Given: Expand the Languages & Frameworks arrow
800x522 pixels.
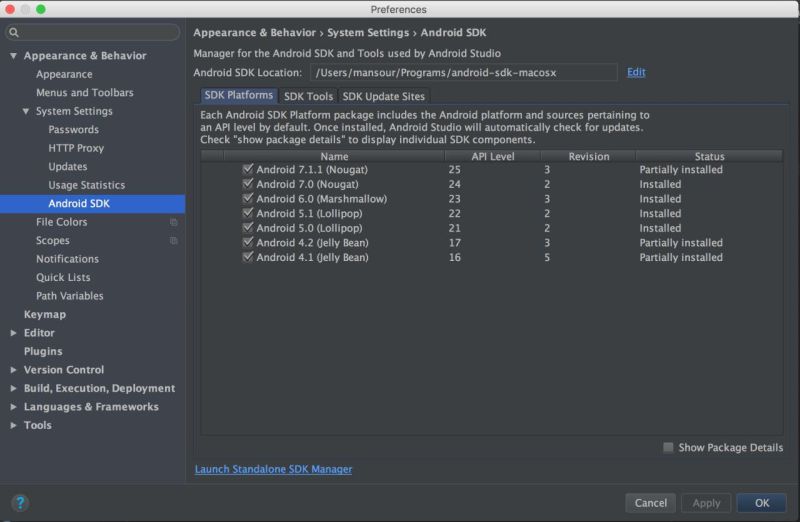Looking at the screenshot, I should [13, 407].
